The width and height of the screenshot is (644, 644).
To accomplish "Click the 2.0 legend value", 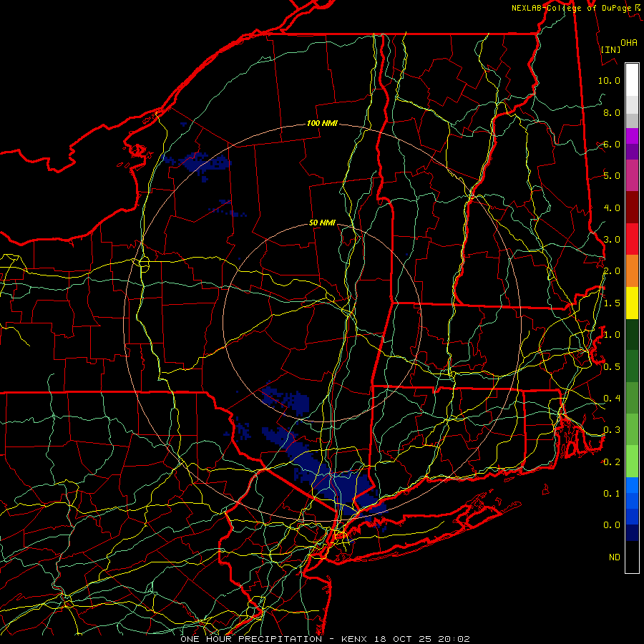I will coord(612,271).
